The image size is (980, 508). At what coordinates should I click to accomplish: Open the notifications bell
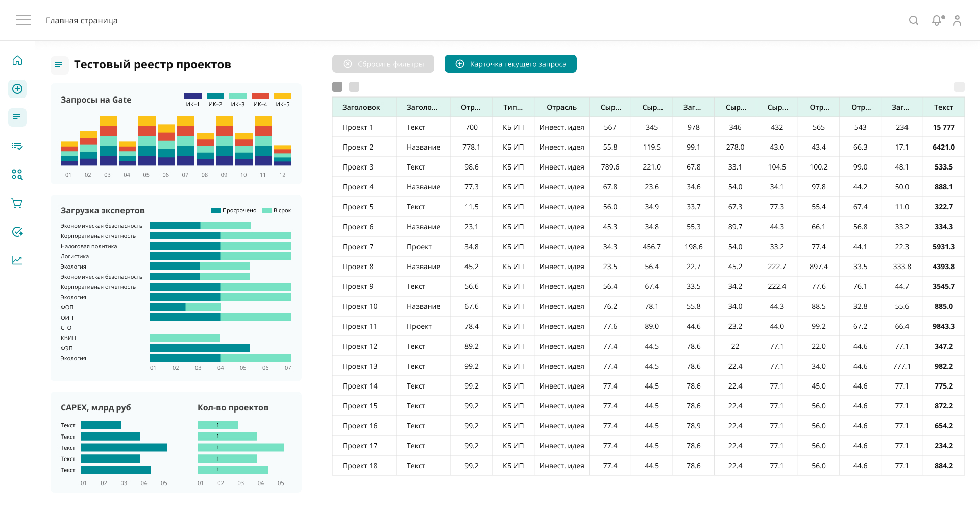(x=937, y=20)
